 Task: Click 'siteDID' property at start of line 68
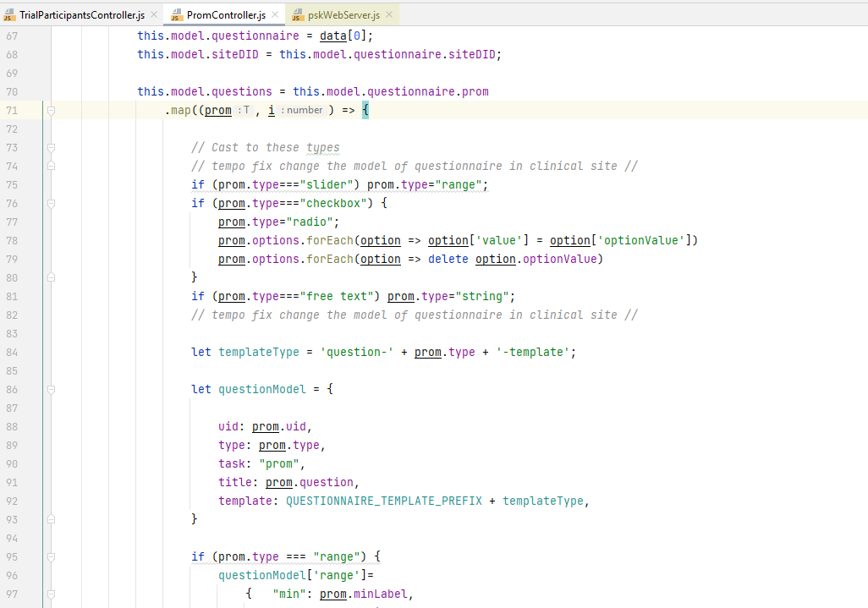click(x=235, y=55)
